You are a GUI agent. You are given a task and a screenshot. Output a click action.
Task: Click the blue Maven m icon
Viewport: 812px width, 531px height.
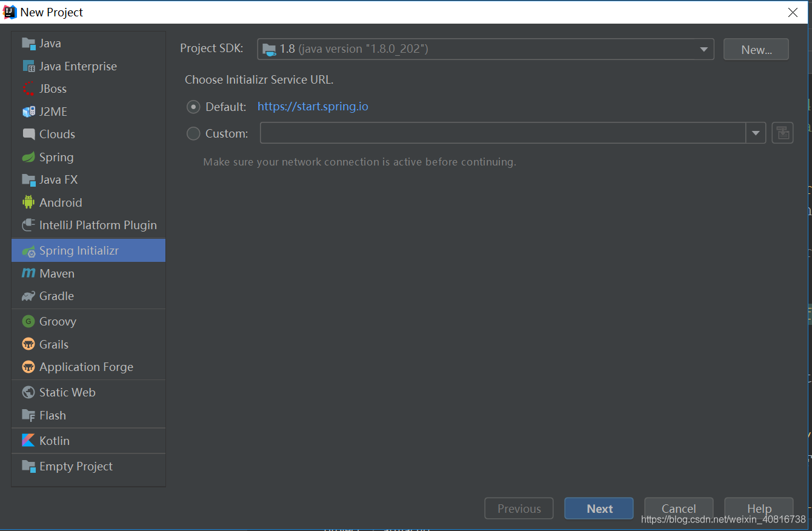click(x=28, y=273)
